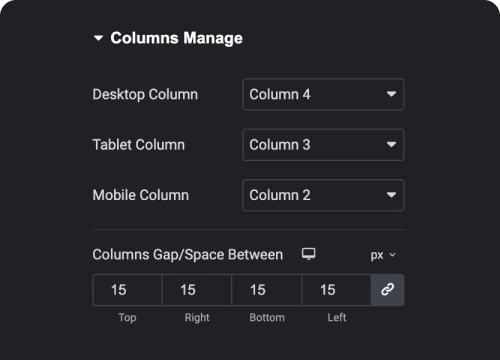The image size is (500, 360).
Task: Open the Desktop Column dropdown
Action: click(x=323, y=94)
